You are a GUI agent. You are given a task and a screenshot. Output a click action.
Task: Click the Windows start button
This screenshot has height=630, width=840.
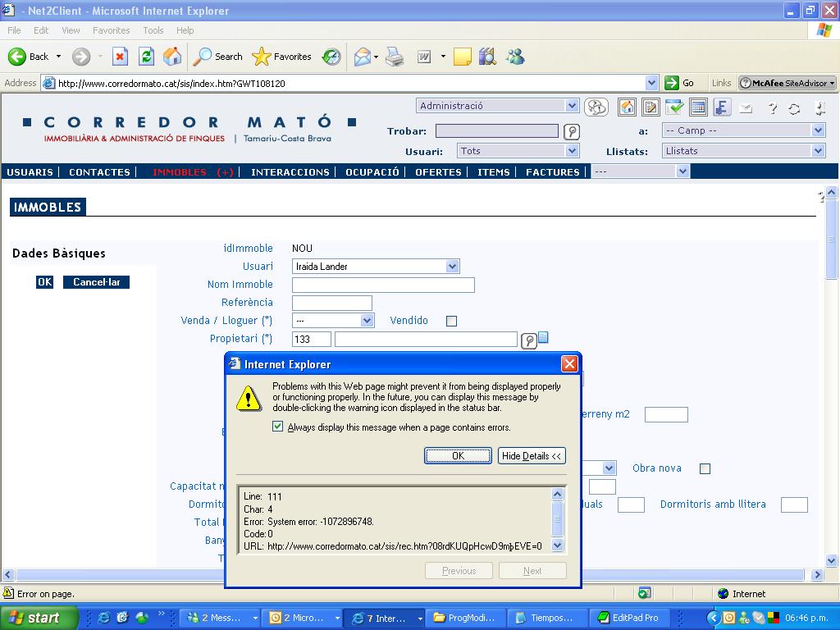click(x=39, y=618)
